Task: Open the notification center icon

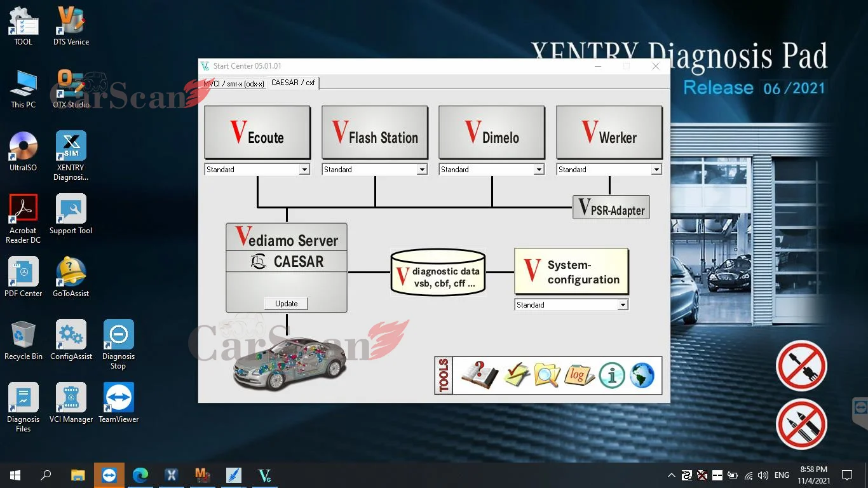Action: click(x=847, y=475)
